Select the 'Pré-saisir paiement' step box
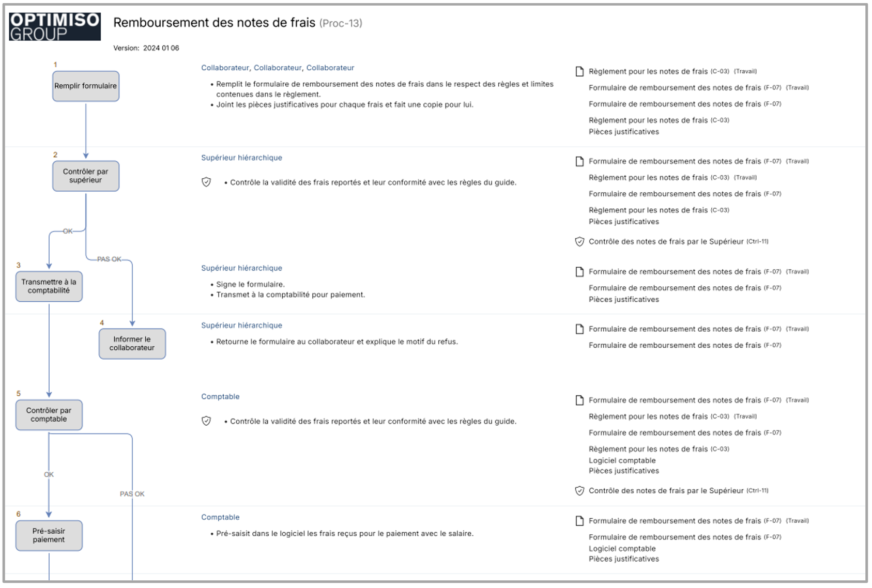Image resolution: width=872 pixels, height=588 pixels. click(x=49, y=535)
